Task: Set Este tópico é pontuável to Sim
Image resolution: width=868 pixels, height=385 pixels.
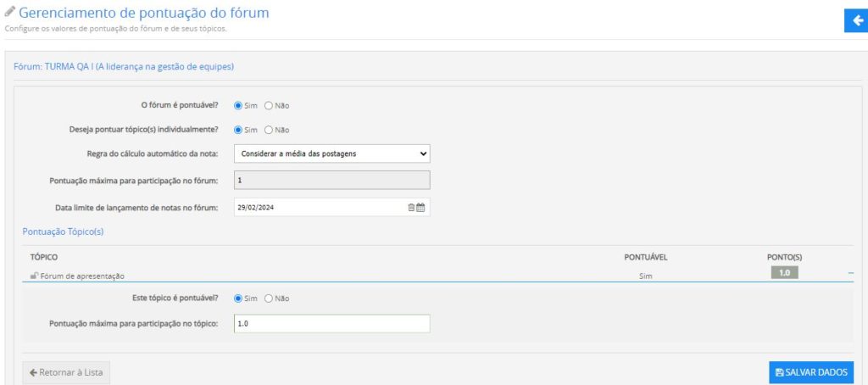Action: [238, 299]
